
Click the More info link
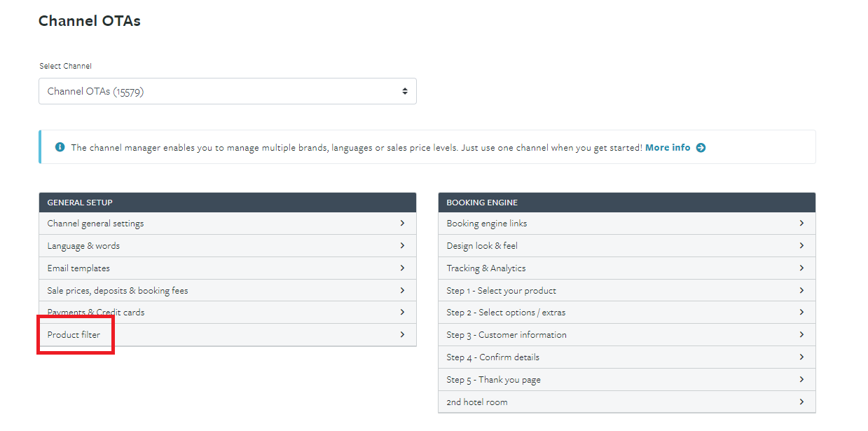[667, 148]
